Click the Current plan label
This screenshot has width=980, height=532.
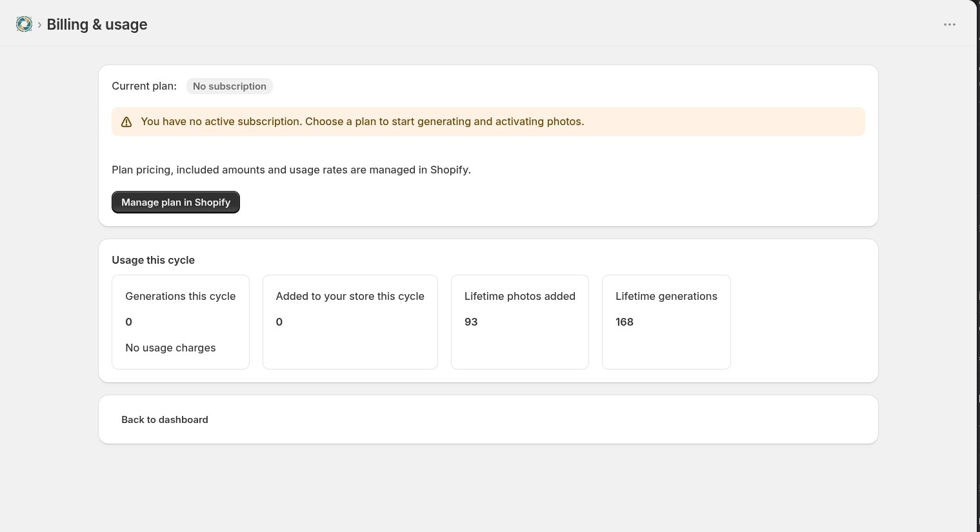tap(144, 86)
